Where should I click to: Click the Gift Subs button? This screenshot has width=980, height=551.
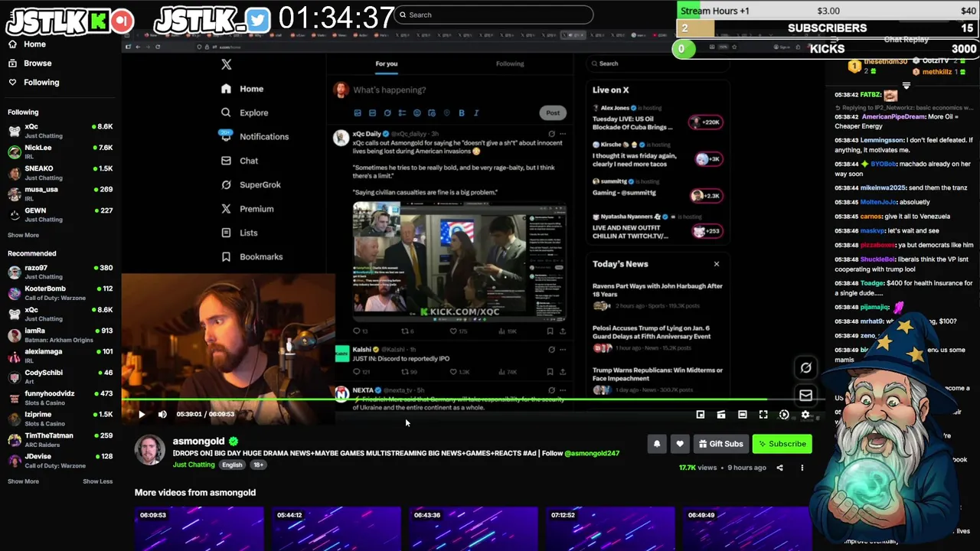(x=720, y=444)
